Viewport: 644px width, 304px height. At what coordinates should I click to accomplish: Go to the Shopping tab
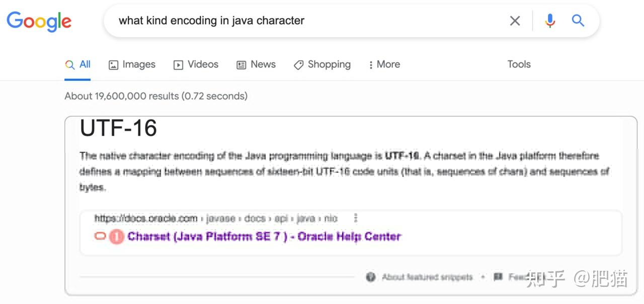point(322,64)
